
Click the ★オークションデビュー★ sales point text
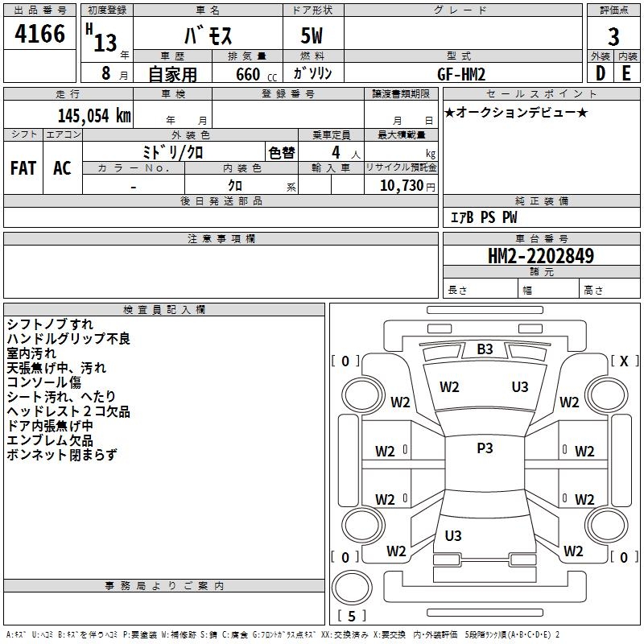[x=516, y=113]
